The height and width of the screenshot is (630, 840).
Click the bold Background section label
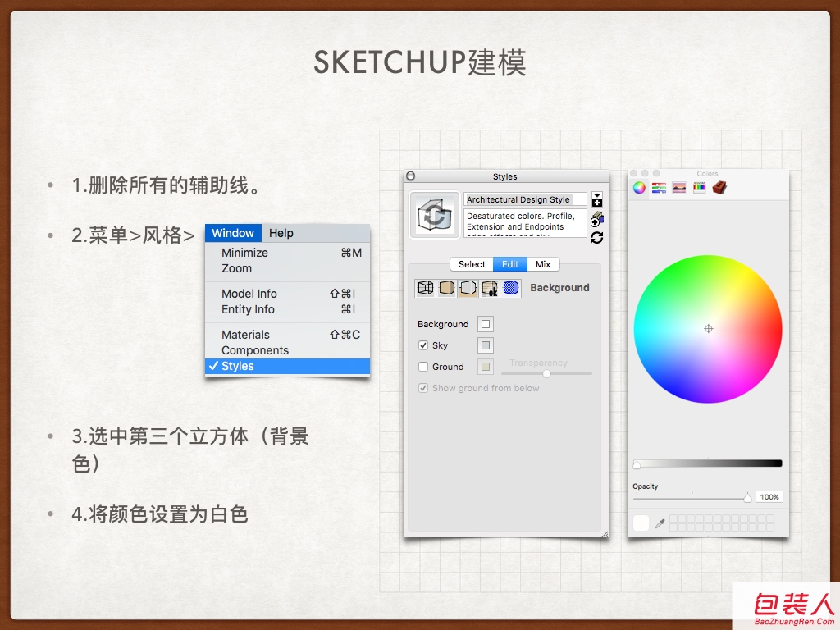click(559, 288)
